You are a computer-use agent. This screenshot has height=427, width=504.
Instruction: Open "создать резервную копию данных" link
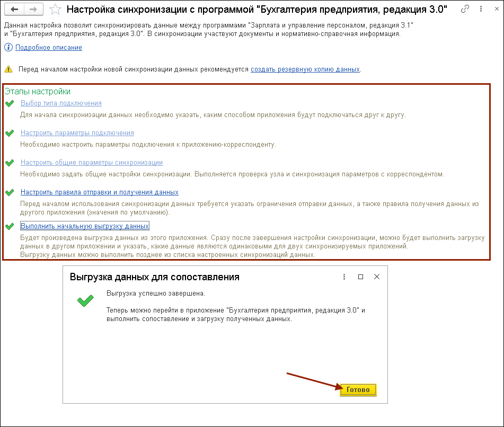pos(305,69)
